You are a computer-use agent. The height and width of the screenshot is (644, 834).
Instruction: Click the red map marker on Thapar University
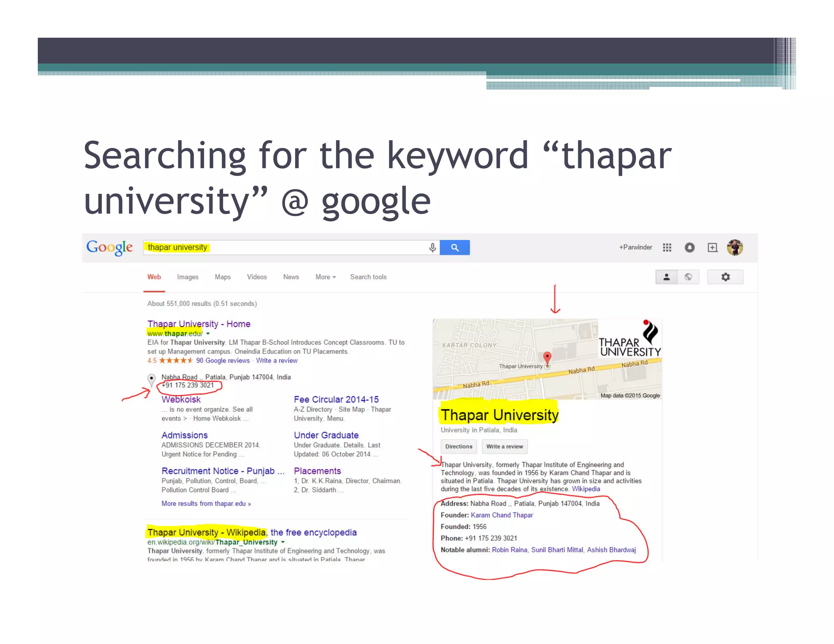[x=547, y=358]
